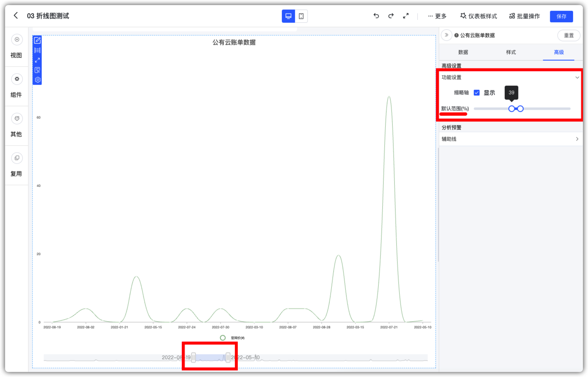Switch to desktop layout preview icon

point(288,16)
